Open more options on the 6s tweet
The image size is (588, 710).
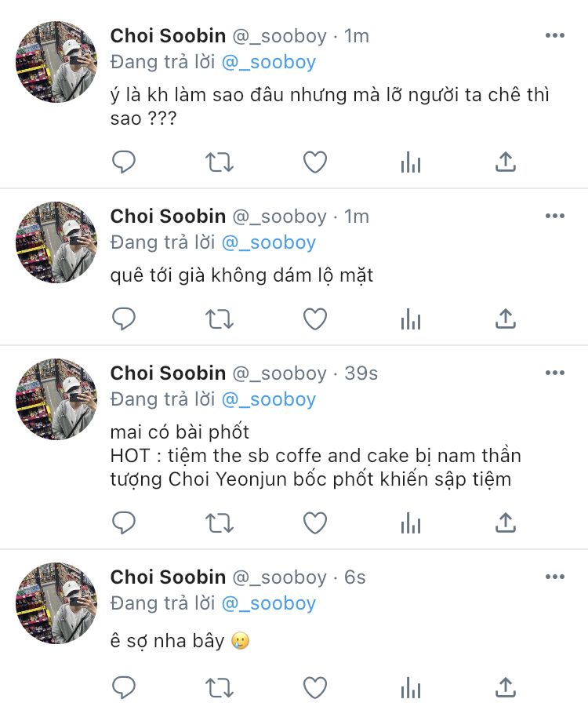point(555,577)
